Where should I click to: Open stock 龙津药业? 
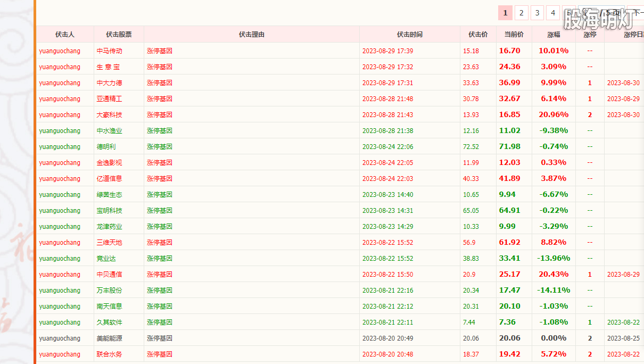(x=109, y=227)
